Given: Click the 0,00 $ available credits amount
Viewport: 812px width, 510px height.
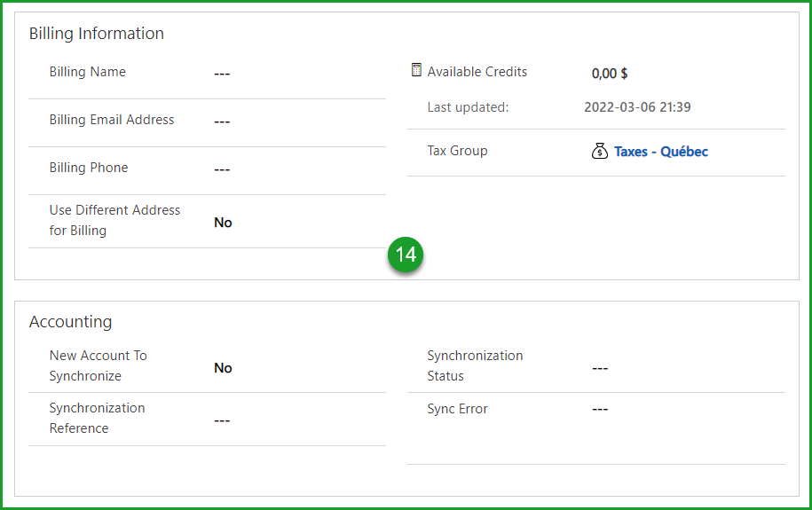Looking at the screenshot, I should click(x=610, y=74).
